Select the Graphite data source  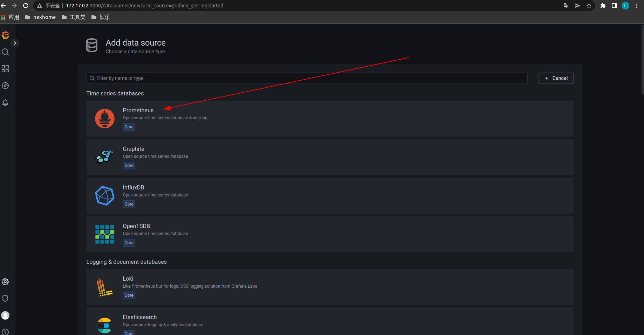[x=330, y=157]
